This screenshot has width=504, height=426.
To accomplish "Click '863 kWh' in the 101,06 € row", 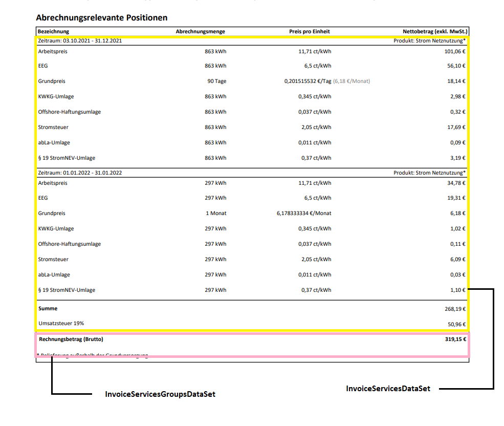I will click(x=216, y=52).
